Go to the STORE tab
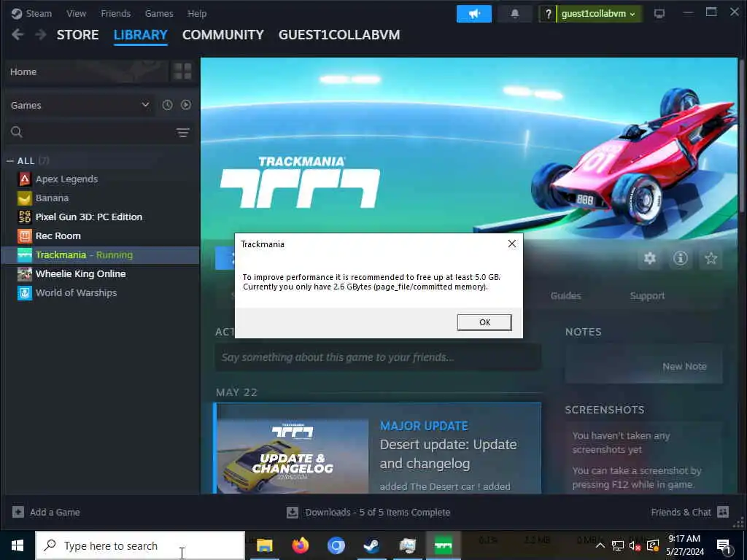 pos(77,35)
